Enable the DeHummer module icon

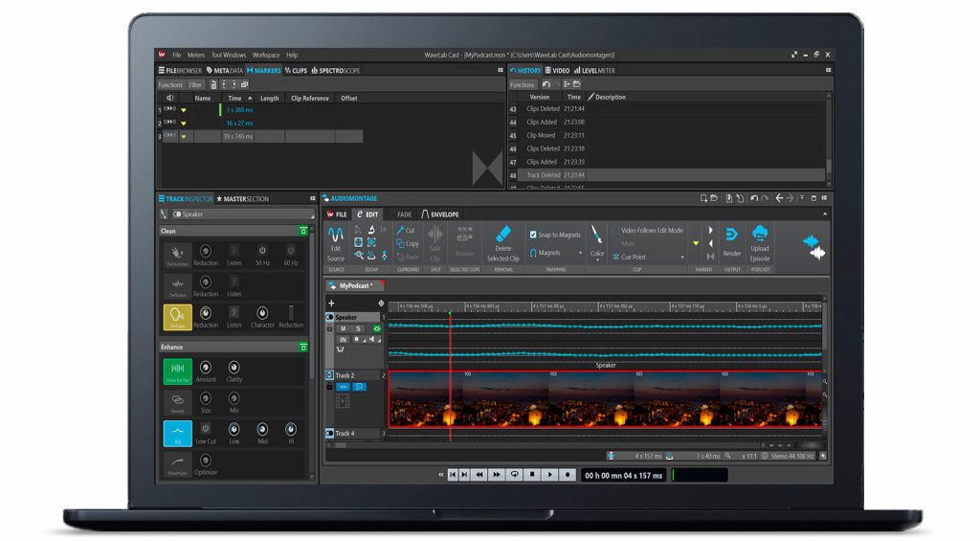(x=177, y=255)
